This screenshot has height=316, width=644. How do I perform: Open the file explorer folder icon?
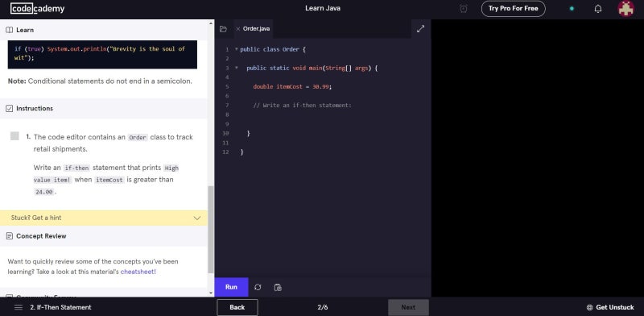point(223,29)
